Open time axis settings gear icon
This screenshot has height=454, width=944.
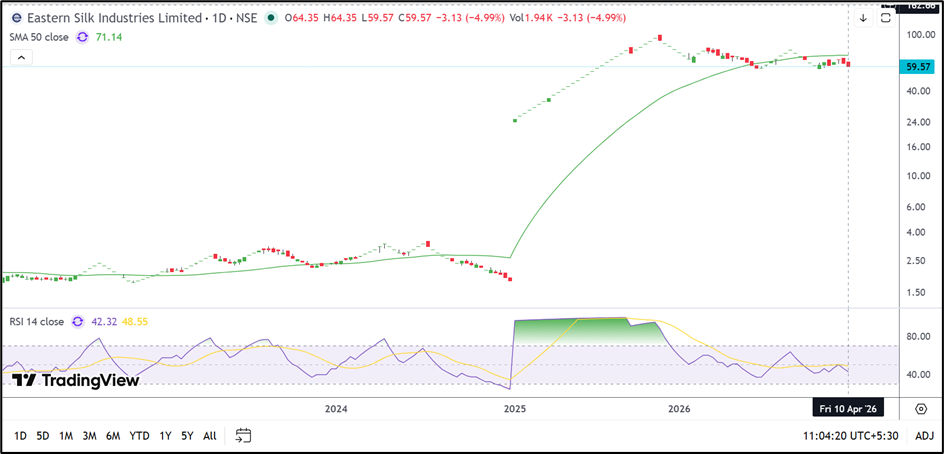[920, 408]
